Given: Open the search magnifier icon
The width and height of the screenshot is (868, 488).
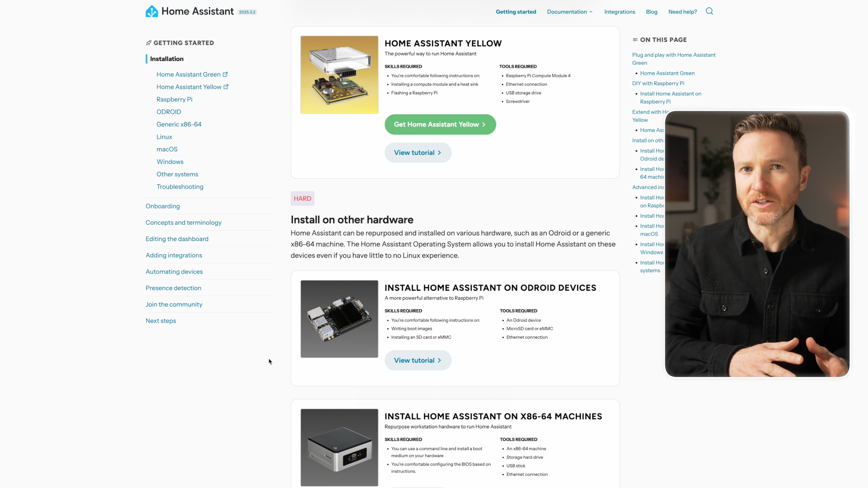Looking at the screenshot, I should (x=709, y=11).
